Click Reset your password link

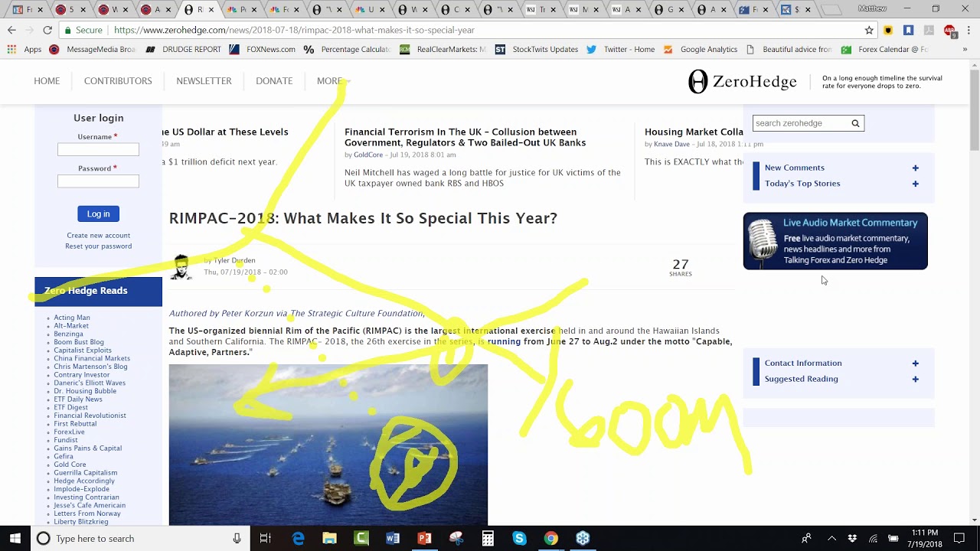98,246
